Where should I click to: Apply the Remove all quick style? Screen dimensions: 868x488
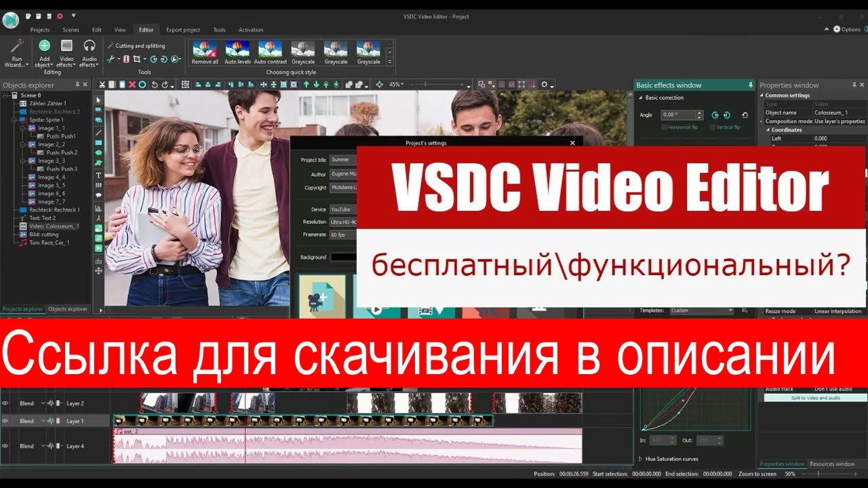(x=205, y=53)
